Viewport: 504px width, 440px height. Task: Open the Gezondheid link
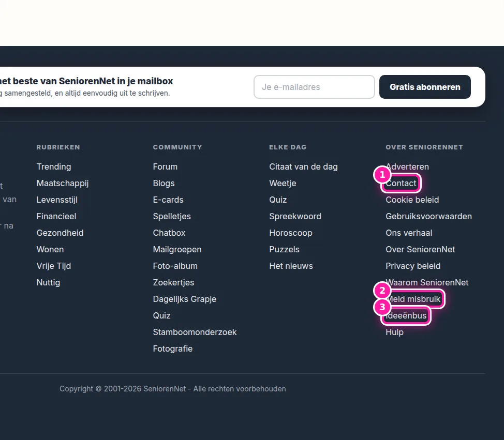tap(60, 233)
